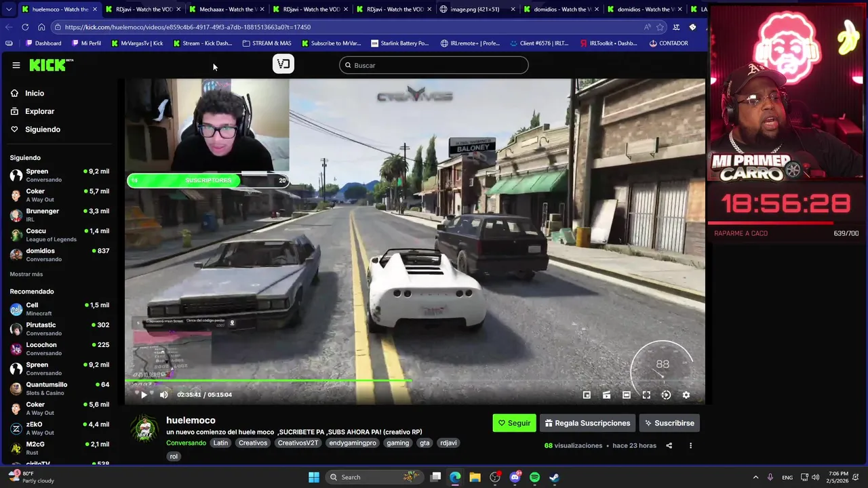Click browser home button
This screenshot has width=868, height=488.
(x=41, y=27)
